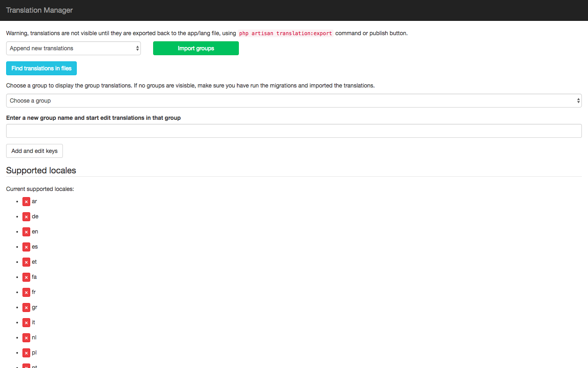The height and width of the screenshot is (368, 588).
Task: Select the fr locale label text
Action: point(34,292)
